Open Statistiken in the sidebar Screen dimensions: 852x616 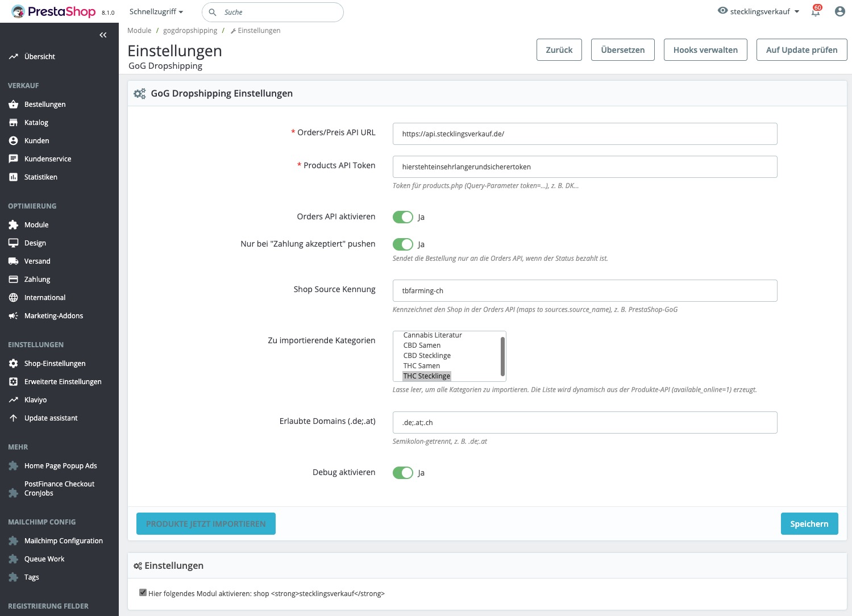point(40,177)
